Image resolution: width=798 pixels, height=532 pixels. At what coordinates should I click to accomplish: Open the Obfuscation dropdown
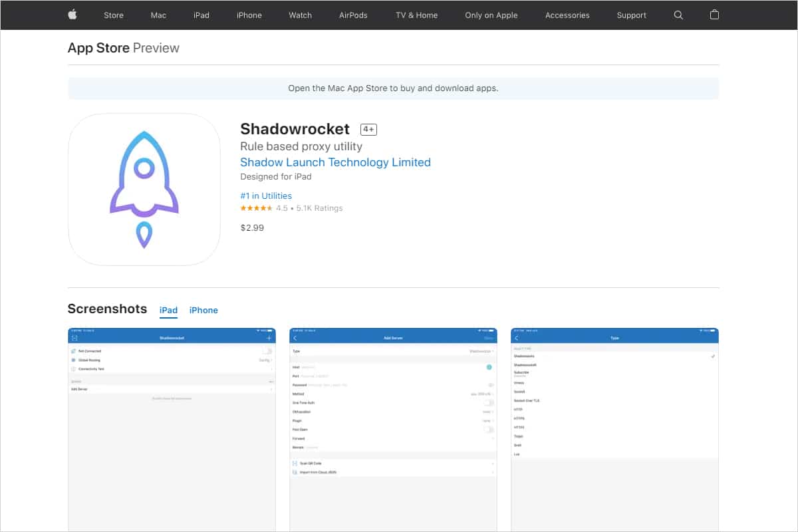click(x=487, y=412)
